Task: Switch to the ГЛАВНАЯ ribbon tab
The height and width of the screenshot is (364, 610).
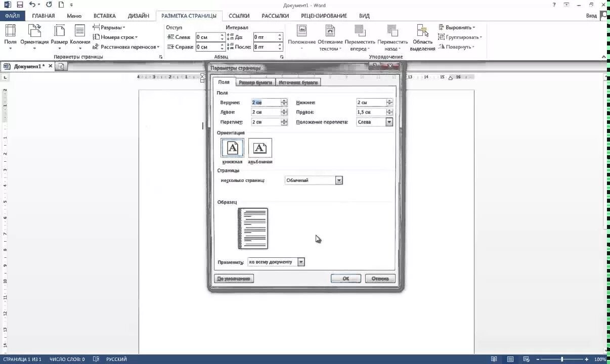Action: coord(43,16)
